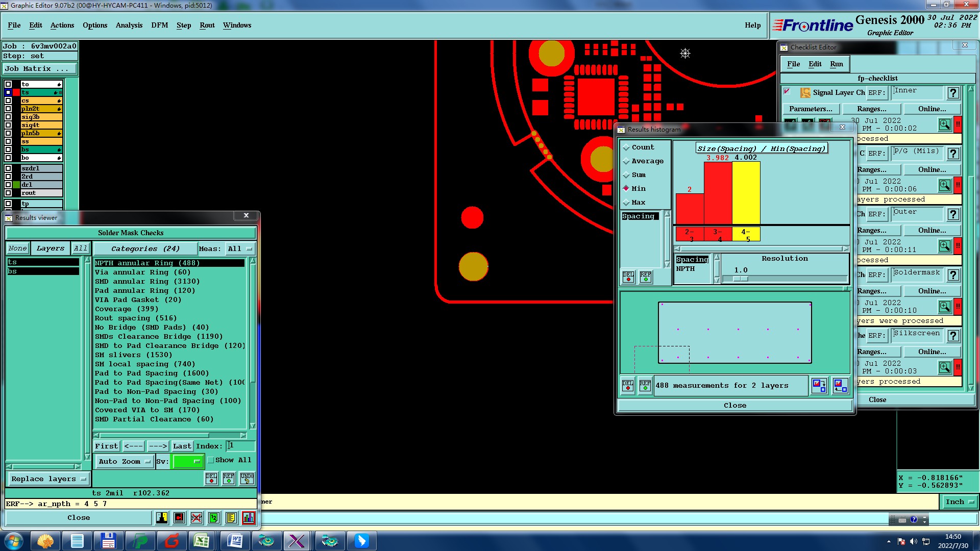Open help question mark for Soldermask ERF
Image resolution: width=980 pixels, height=551 pixels.
pos(953,275)
